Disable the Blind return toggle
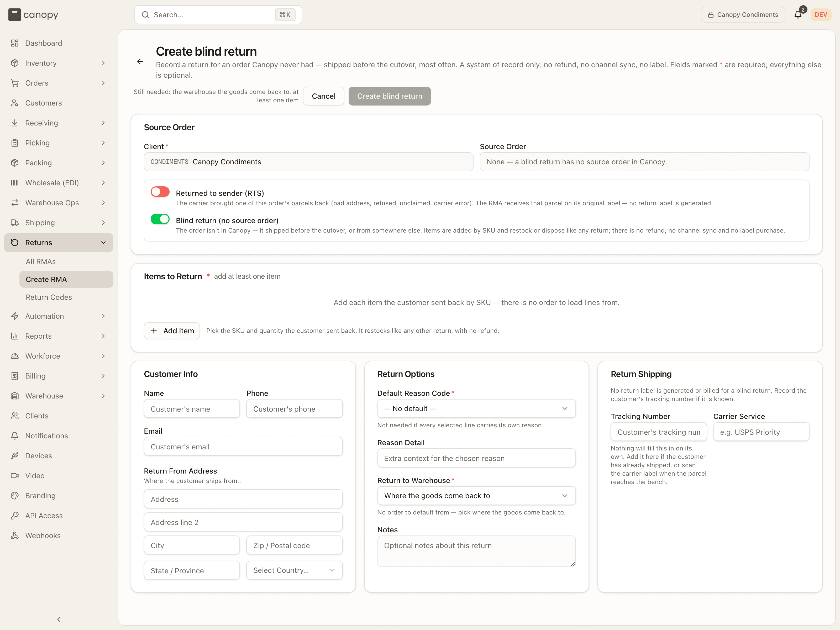Image resolution: width=840 pixels, height=630 pixels. (160, 219)
